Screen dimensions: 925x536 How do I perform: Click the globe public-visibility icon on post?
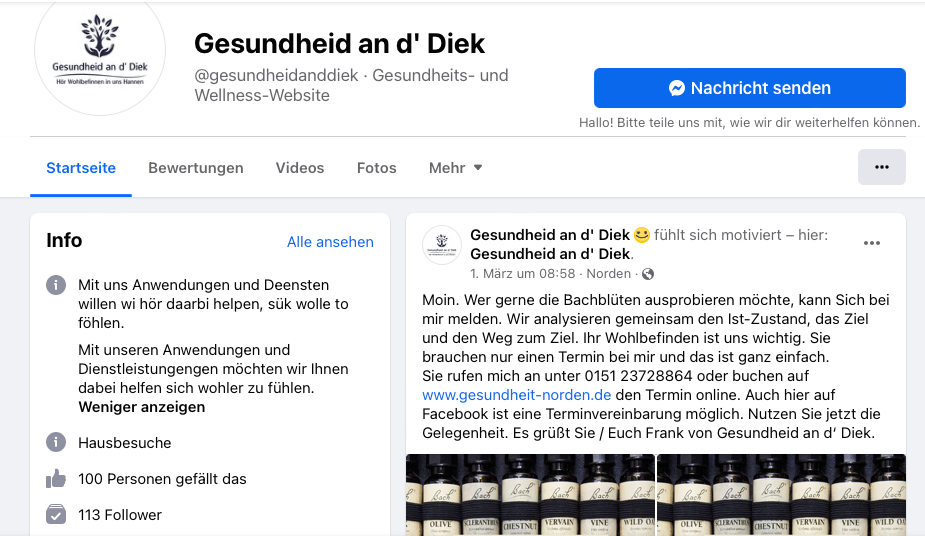click(648, 274)
